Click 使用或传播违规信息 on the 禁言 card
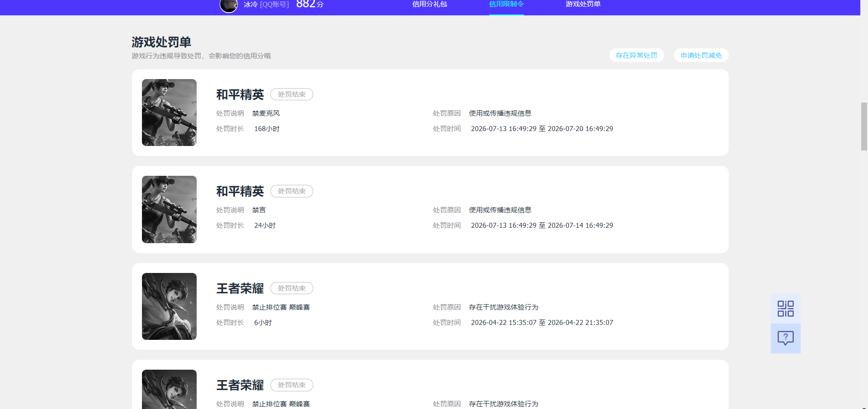The width and height of the screenshot is (868, 409). pyautogui.click(x=500, y=210)
